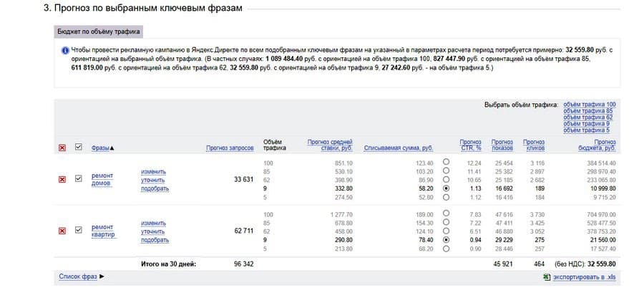Expand the 'Список фраз' list

point(82,276)
